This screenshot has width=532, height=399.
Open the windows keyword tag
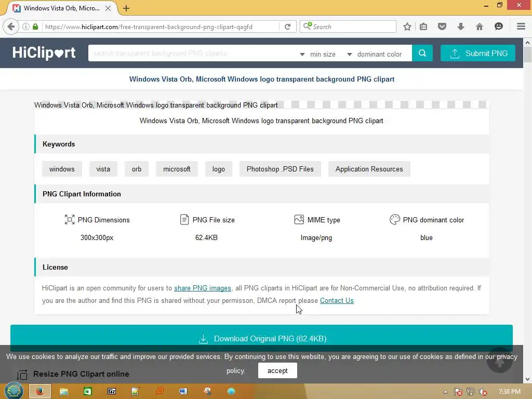click(62, 169)
